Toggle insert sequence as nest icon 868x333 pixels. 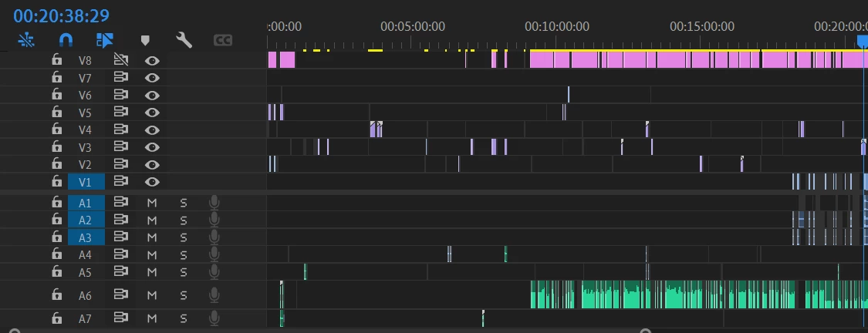[x=26, y=40]
